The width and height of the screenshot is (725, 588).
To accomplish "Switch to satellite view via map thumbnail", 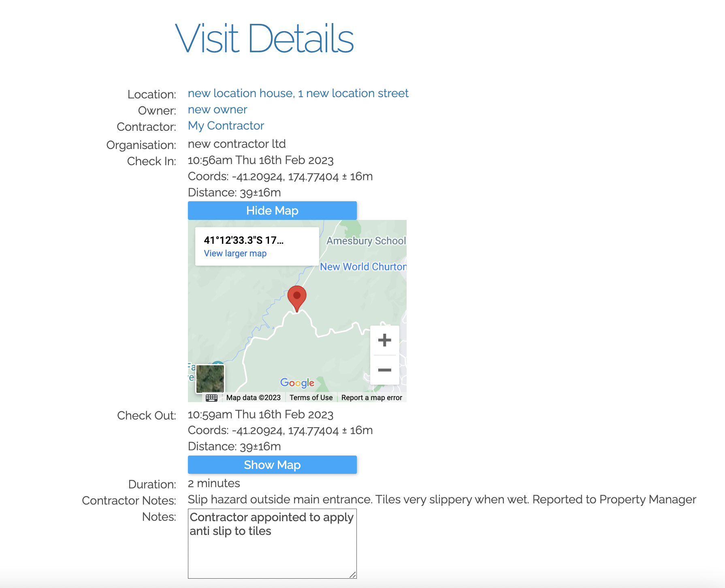I will (210, 378).
